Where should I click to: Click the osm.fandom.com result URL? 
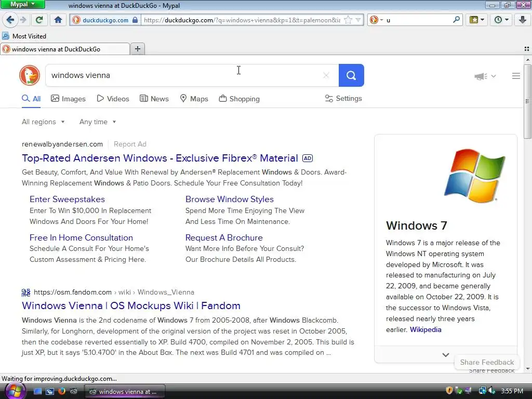click(114, 292)
